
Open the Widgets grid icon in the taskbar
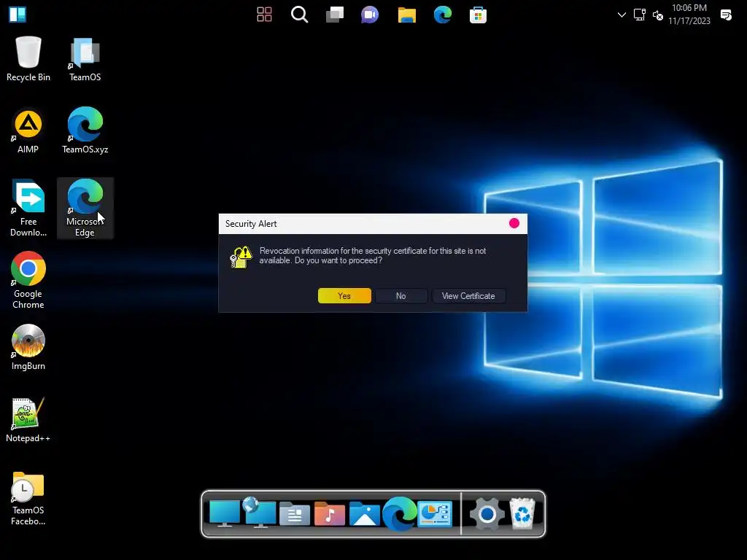[x=264, y=15]
